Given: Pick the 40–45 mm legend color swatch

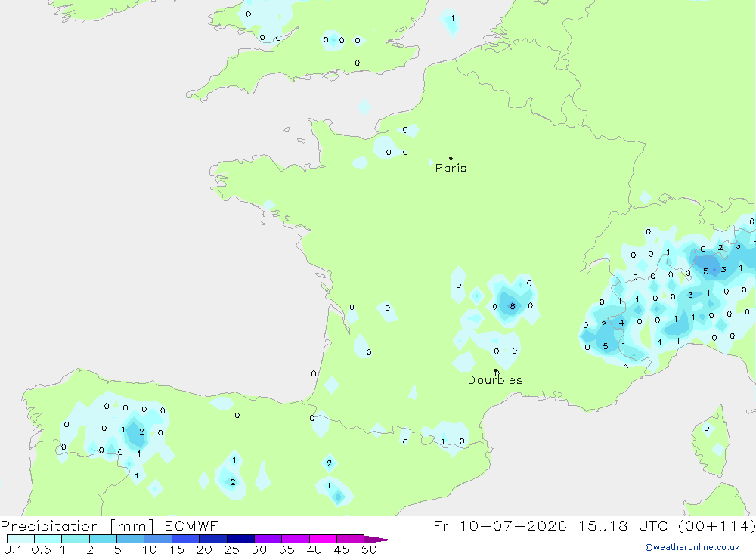Looking at the screenshot, I should tap(323, 539).
